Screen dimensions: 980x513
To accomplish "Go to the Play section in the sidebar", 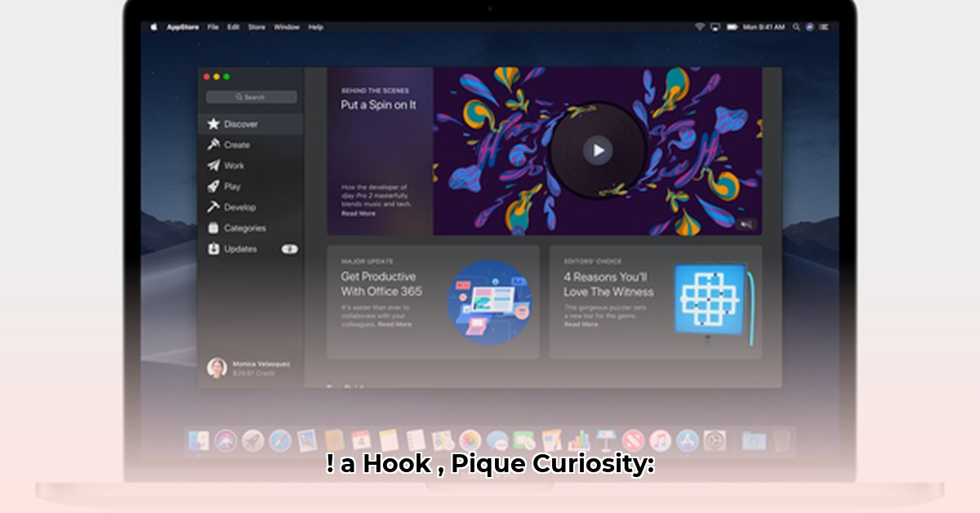I will [x=233, y=186].
